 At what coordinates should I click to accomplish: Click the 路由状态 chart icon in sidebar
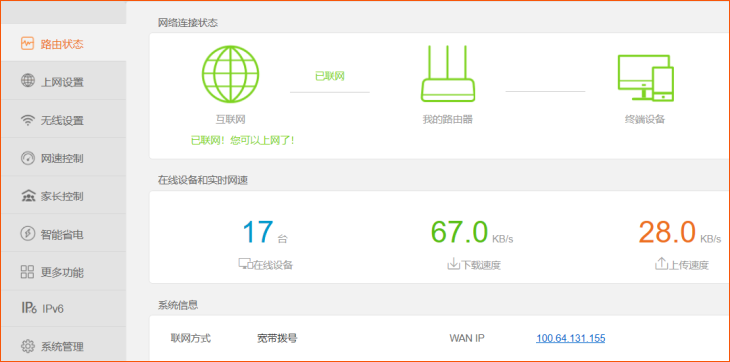pos(27,44)
